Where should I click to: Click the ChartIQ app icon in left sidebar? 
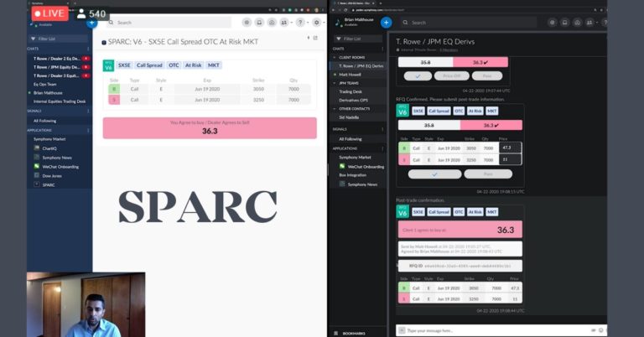(37, 148)
